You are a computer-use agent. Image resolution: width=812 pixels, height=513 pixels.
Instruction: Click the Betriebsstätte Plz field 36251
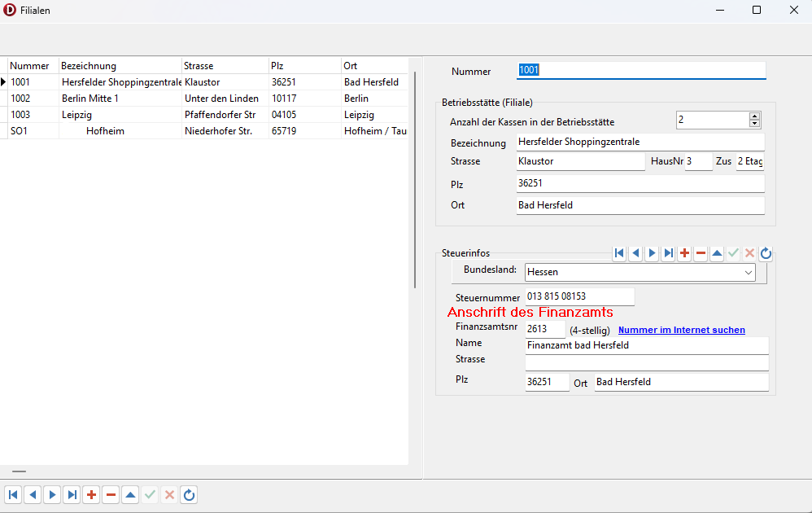[x=640, y=183]
